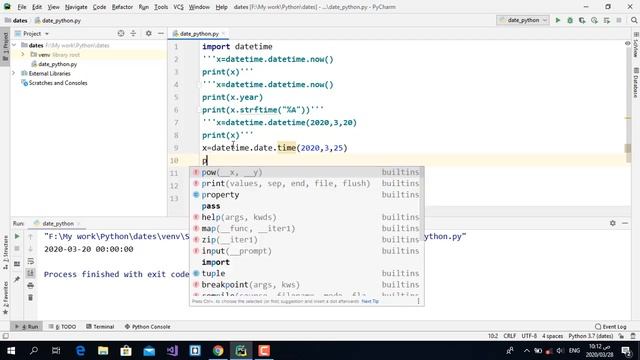The width and height of the screenshot is (640, 360).
Task: Expand the venv library root folder
Action: point(23,55)
